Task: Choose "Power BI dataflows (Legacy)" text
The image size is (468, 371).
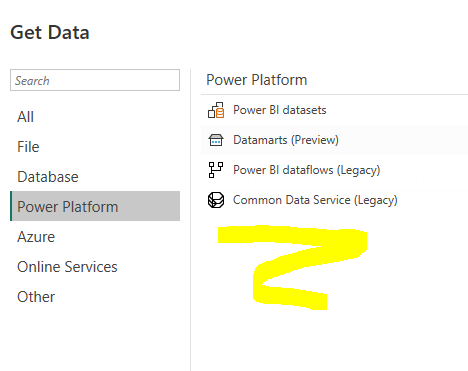Action: click(307, 170)
